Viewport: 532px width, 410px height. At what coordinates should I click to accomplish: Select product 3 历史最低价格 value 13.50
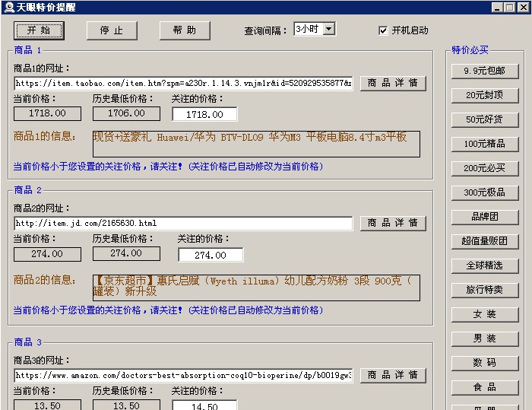(x=127, y=405)
